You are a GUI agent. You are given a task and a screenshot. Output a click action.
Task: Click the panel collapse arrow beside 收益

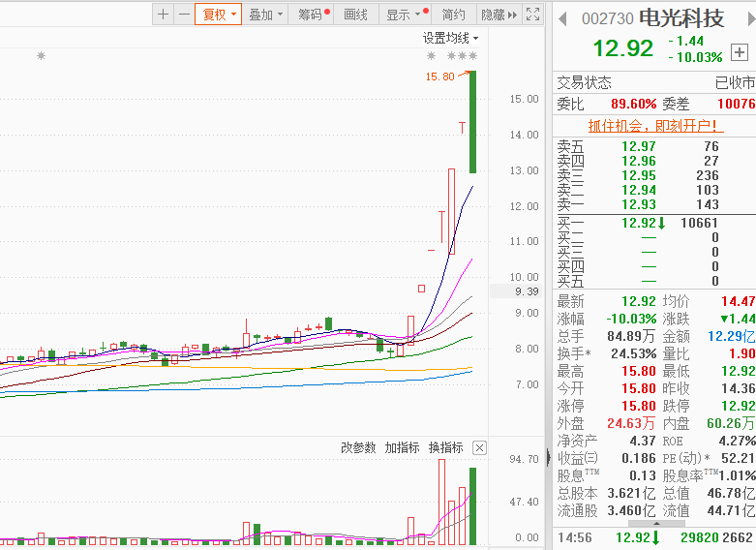[x=549, y=457]
